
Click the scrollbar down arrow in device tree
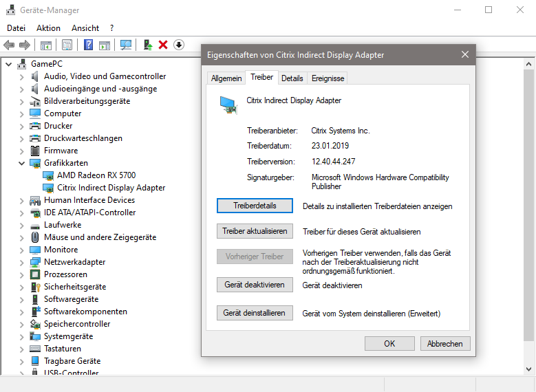coord(528,369)
